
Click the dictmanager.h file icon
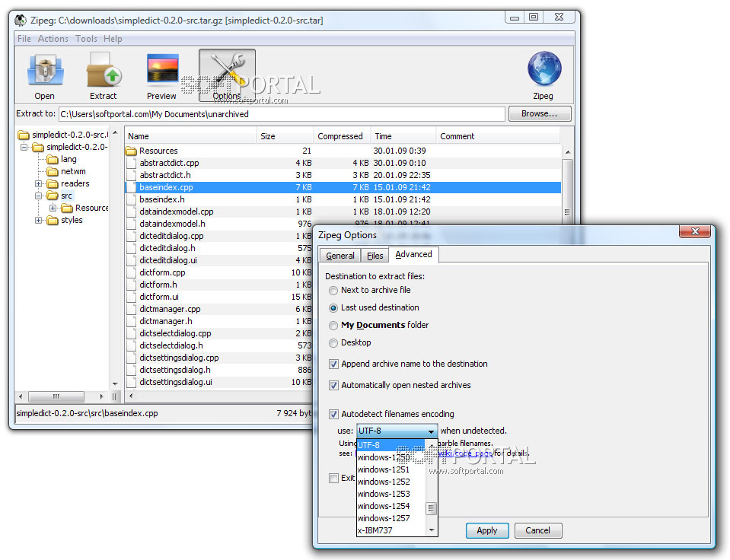coord(132,321)
